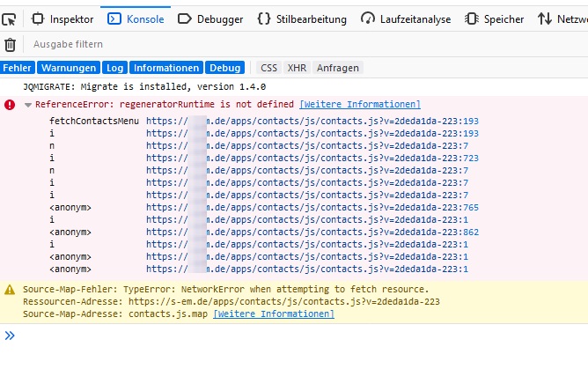This screenshot has height=369, width=588.
Task: Open the Debugger tab
Action: [x=210, y=19]
